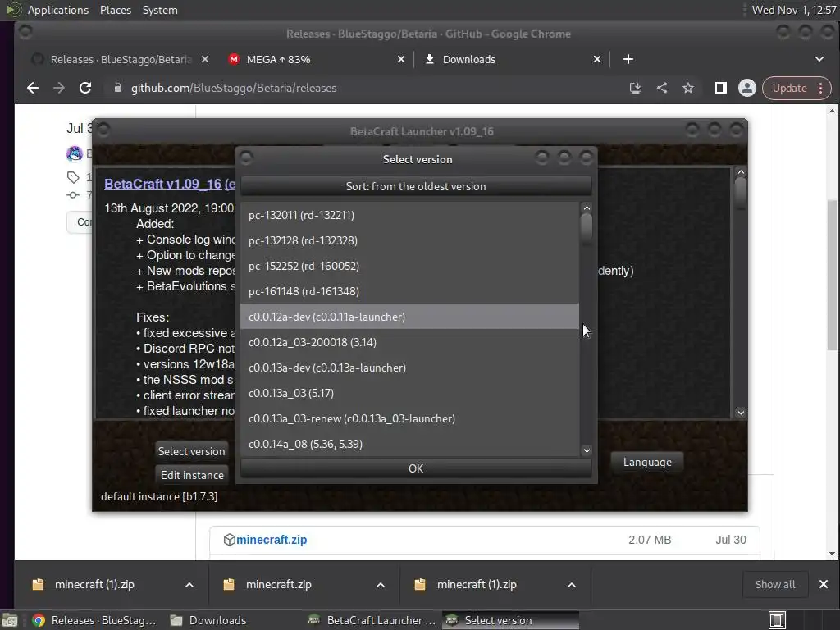Close the MEGA tab
This screenshot has height=630, width=840.
click(x=400, y=59)
